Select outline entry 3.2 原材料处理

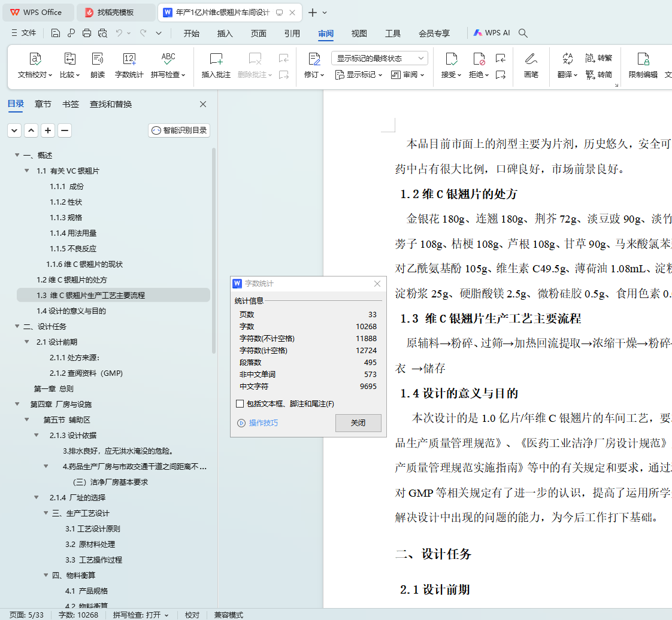click(90, 544)
